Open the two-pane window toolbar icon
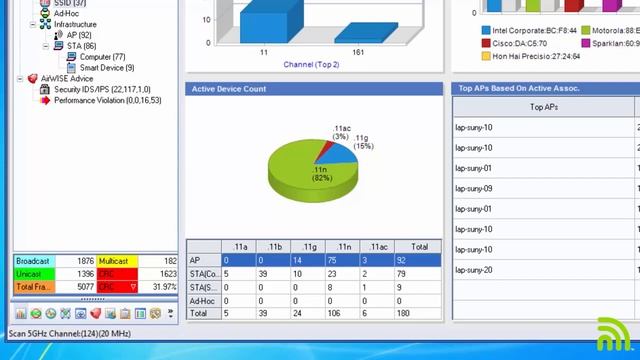Viewport: 640px width, 360px height. [x=140, y=313]
